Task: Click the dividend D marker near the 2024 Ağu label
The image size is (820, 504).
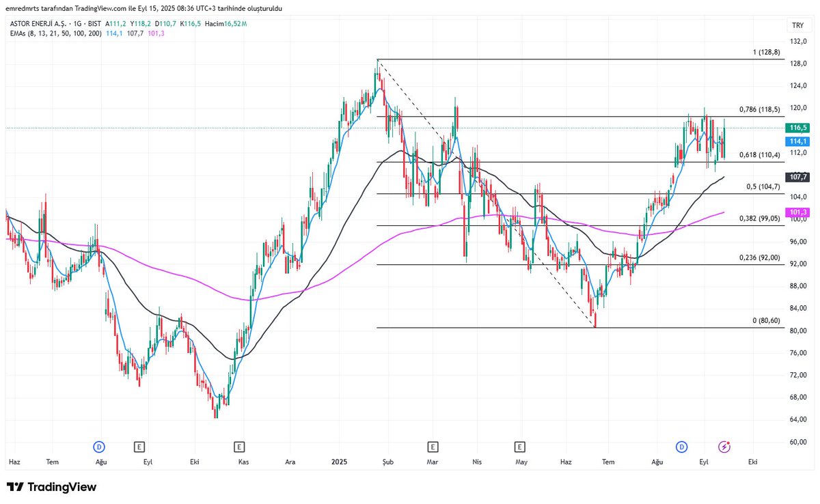Action: (x=100, y=447)
